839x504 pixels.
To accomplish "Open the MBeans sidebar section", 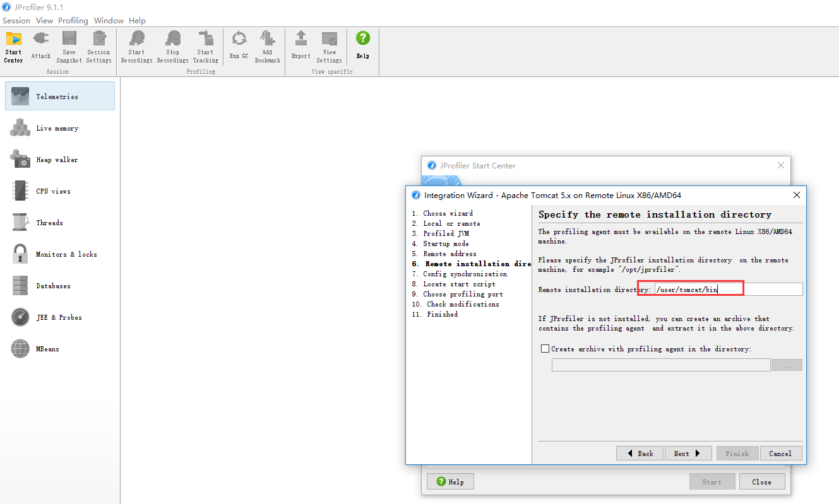I will [x=60, y=348].
